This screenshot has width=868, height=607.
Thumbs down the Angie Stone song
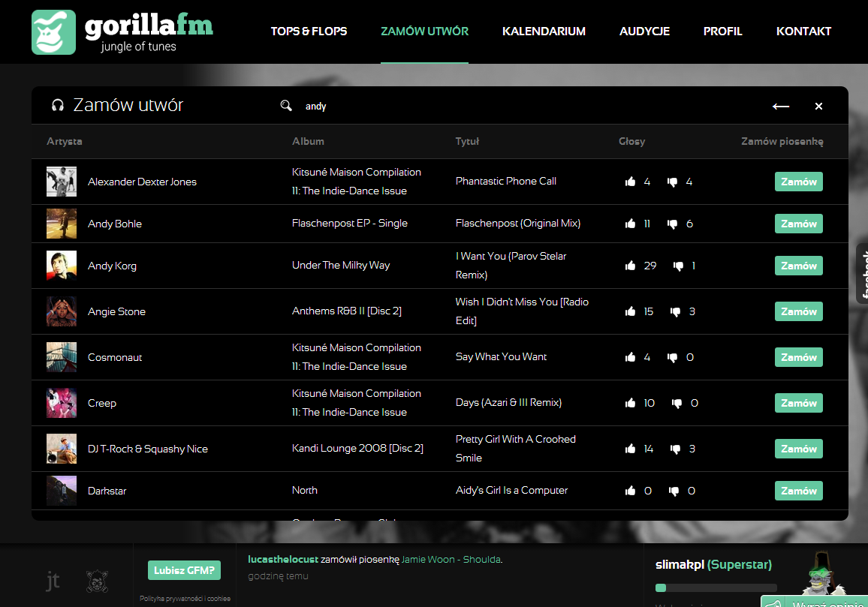point(675,312)
